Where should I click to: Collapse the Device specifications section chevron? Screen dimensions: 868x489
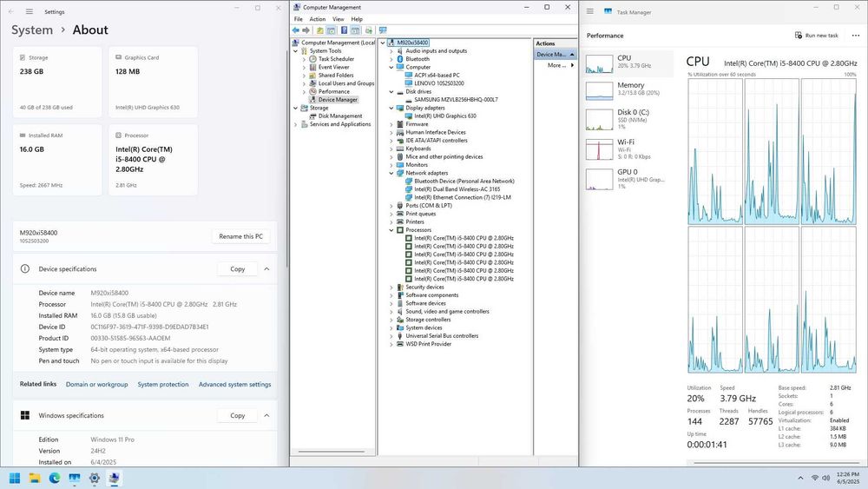(266, 269)
